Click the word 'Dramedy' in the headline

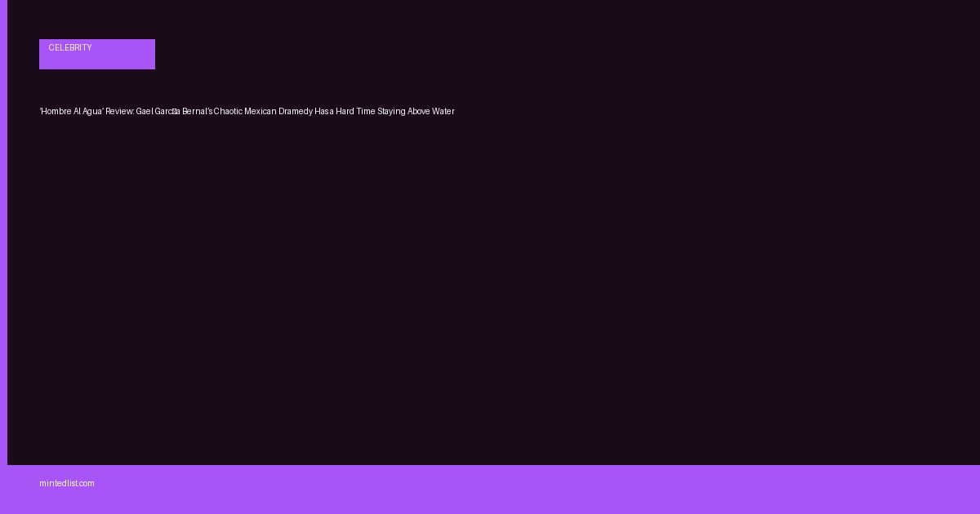pos(296,111)
